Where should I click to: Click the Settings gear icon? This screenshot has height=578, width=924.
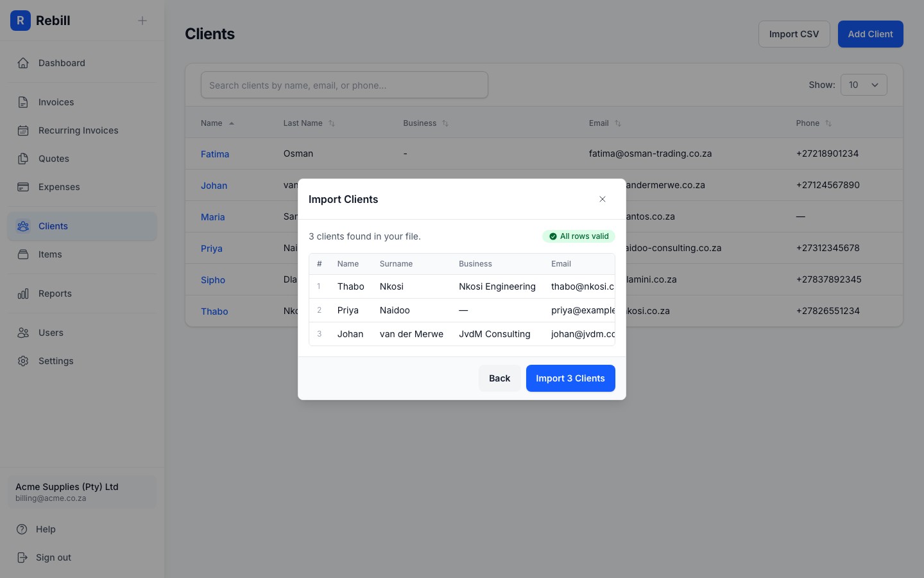(x=23, y=361)
